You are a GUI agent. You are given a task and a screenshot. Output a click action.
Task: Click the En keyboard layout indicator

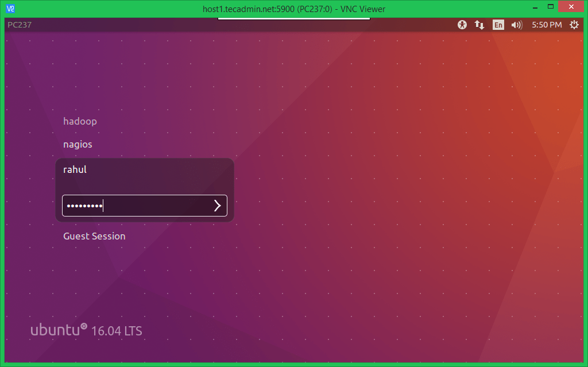point(498,25)
